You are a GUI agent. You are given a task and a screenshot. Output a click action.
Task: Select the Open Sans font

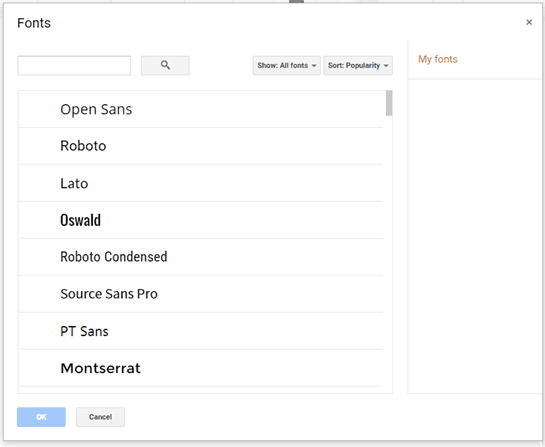click(x=201, y=109)
